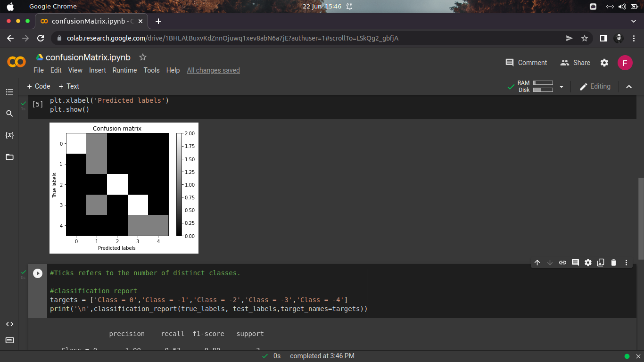Copy link to the selected cell
Viewport: 644px width, 362px height.
tap(562, 263)
